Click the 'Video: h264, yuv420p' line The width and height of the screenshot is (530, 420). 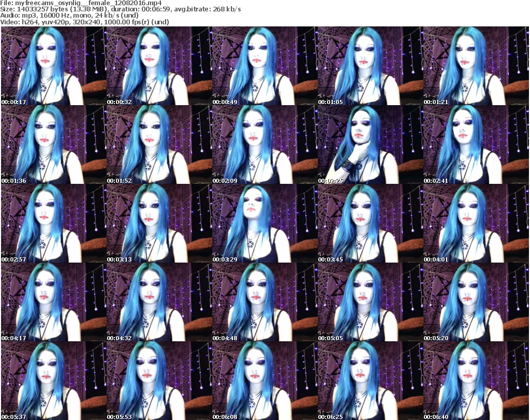[x=84, y=22]
